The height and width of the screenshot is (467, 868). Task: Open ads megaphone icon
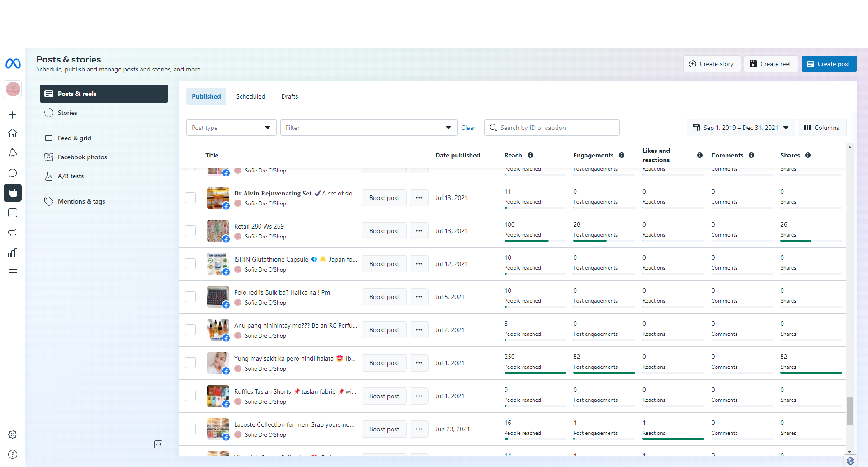13,233
